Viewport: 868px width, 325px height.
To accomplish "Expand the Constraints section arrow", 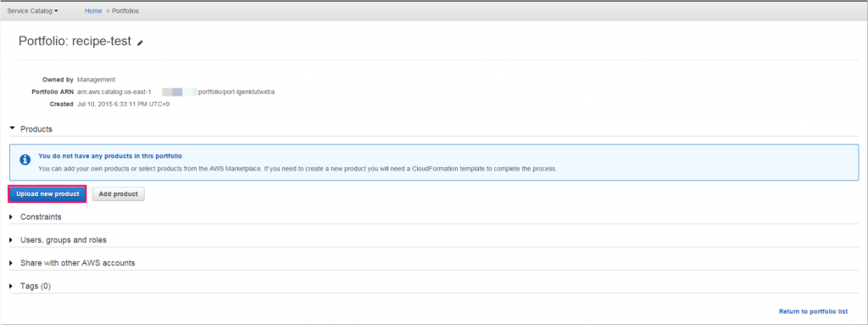I will [11, 217].
